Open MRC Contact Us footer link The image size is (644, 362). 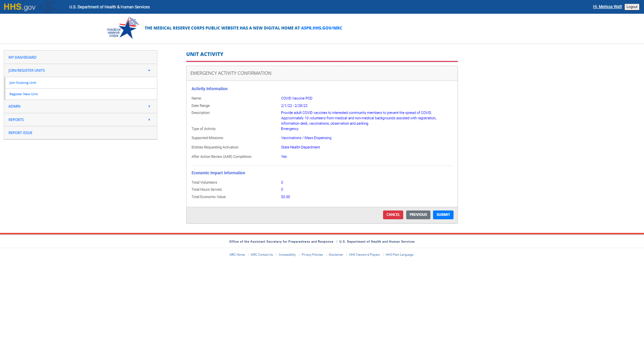[262, 255]
